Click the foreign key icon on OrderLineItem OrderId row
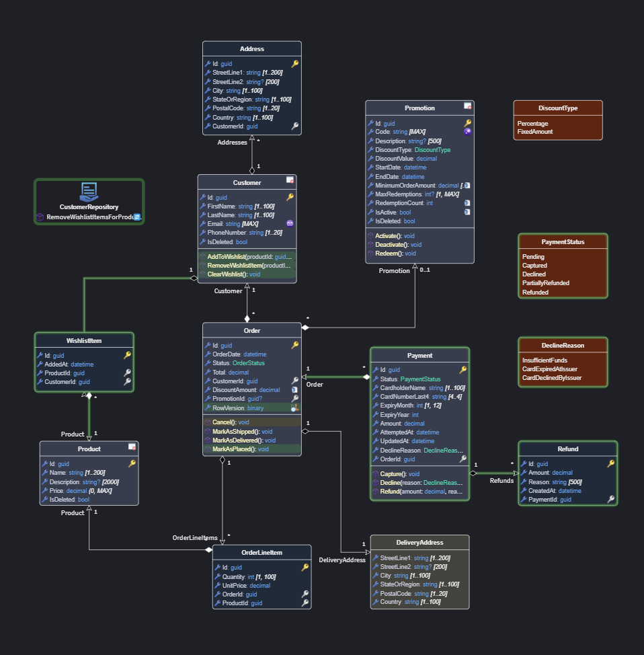Screen dimensions: 644x655 pyautogui.click(x=305, y=594)
